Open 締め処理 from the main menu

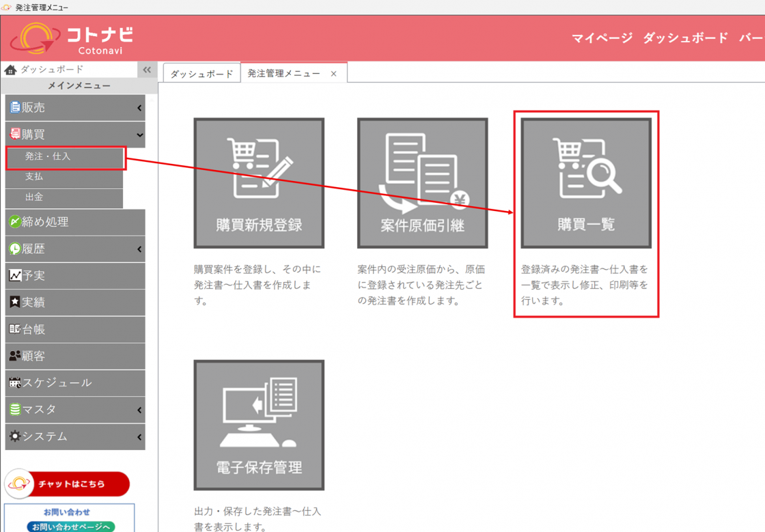click(74, 222)
